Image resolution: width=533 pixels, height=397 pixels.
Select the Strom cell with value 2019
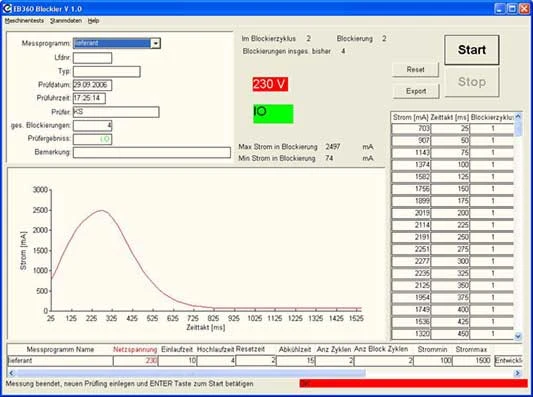[411, 213]
